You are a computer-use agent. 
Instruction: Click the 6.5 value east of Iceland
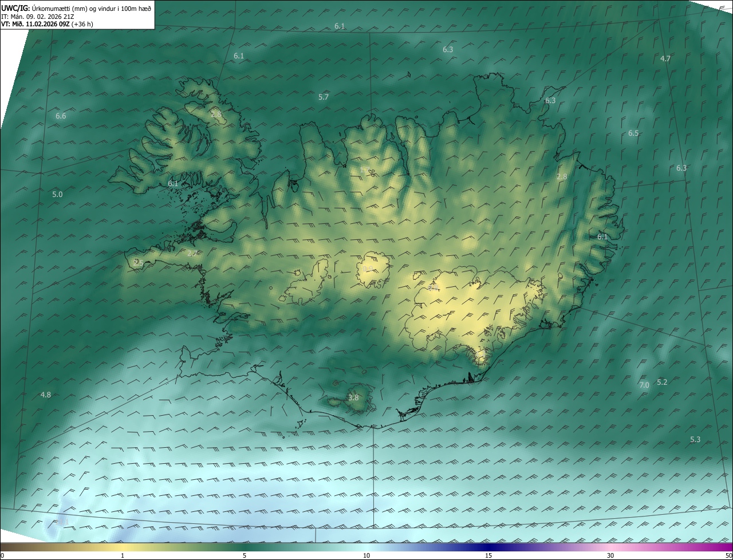(x=633, y=133)
